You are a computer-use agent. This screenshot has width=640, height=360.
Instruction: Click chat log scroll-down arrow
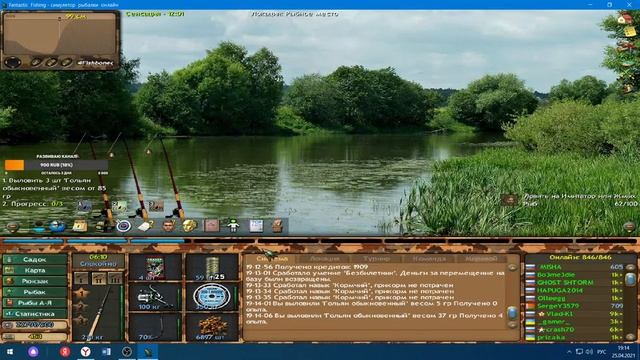[512, 325]
